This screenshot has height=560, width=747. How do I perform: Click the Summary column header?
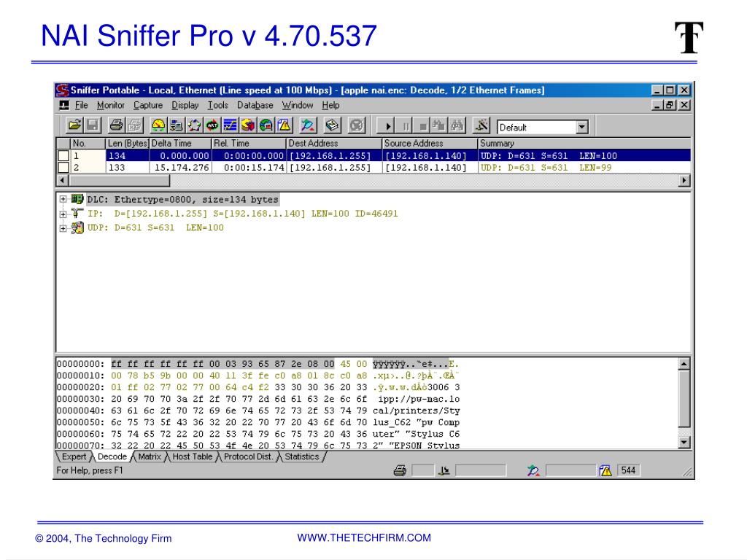(x=584, y=144)
